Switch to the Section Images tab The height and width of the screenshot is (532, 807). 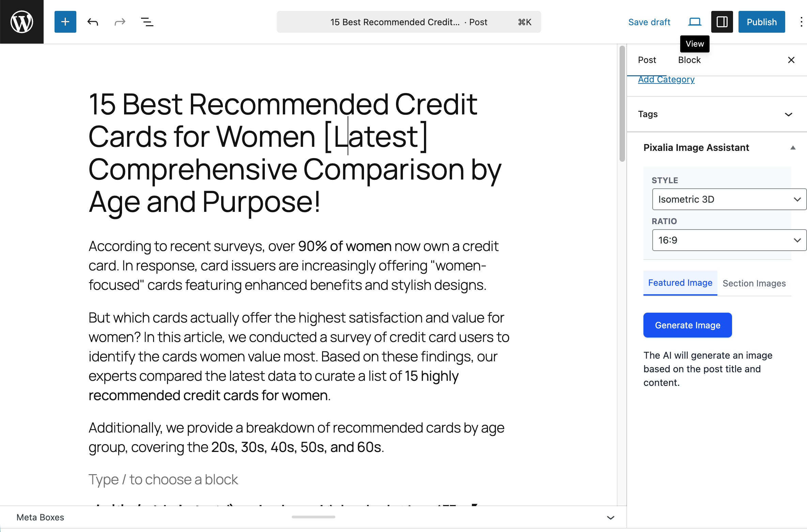[x=754, y=283]
